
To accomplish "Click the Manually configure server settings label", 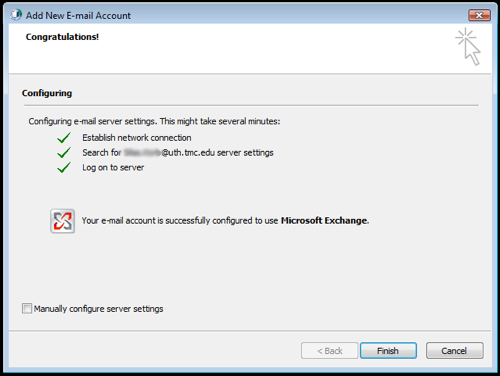I will pyautogui.click(x=99, y=309).
